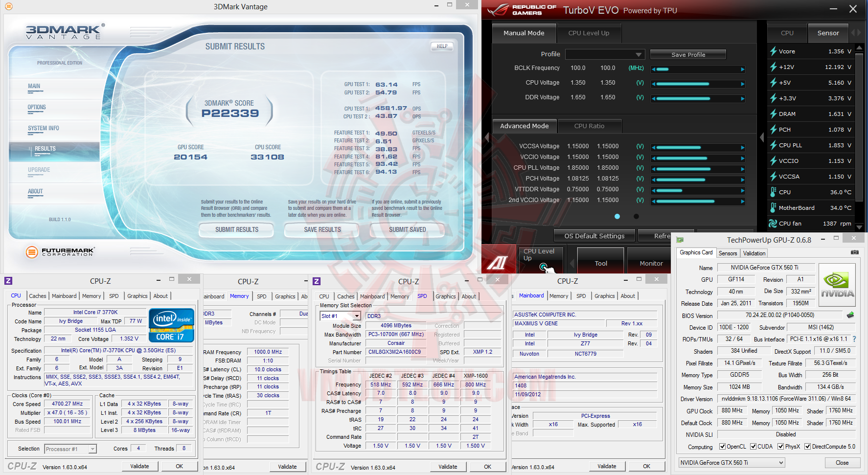The height and width of the screenshot is (475, 868).
Task: Click the Close button in GPU-Z
Action: point(842,462)
